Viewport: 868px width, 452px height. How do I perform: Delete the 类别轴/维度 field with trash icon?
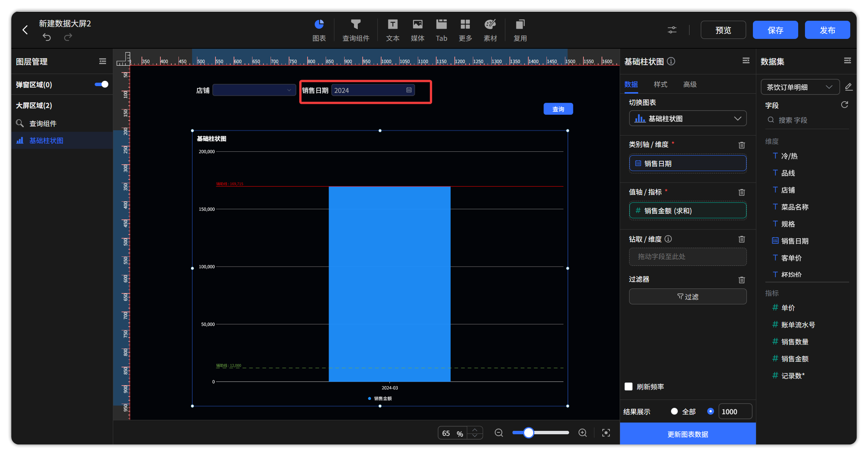click(741, 145)
